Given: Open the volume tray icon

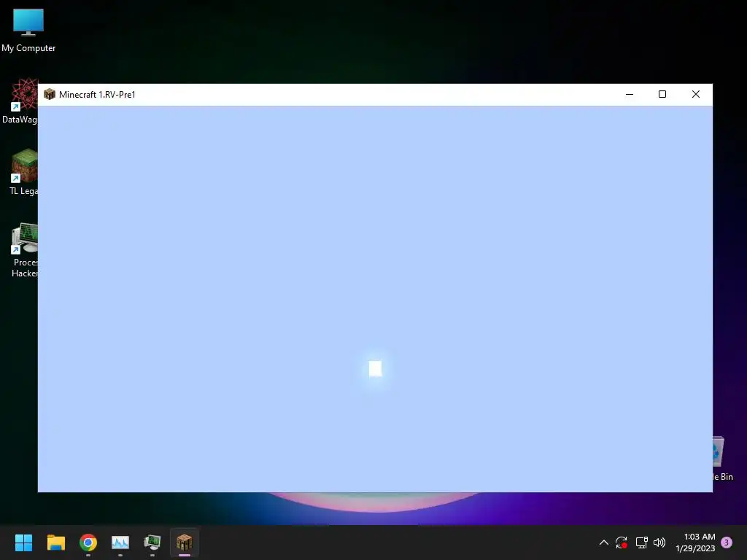Looking at the screenshot, I should [x=659, y=542].
